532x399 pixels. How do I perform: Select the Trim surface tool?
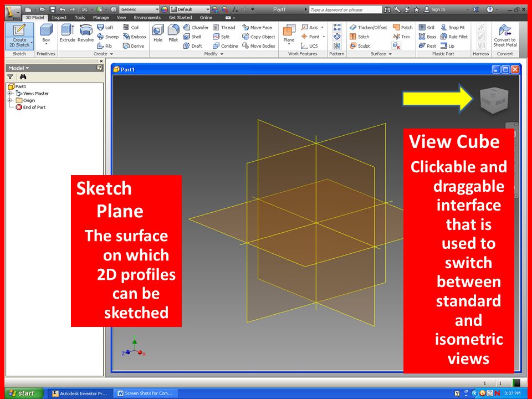[x=401, y=37]
